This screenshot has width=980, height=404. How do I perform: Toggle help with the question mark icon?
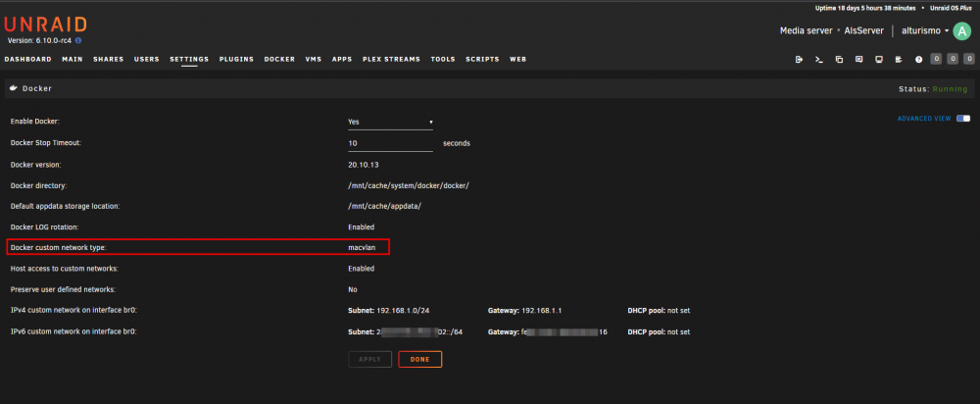click(x=919, y=60)
